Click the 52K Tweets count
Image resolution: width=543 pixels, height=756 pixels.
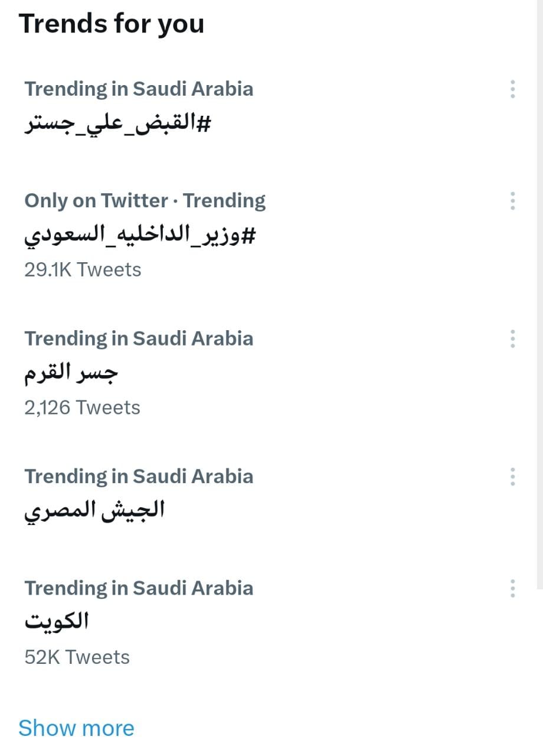coord(77,657)
